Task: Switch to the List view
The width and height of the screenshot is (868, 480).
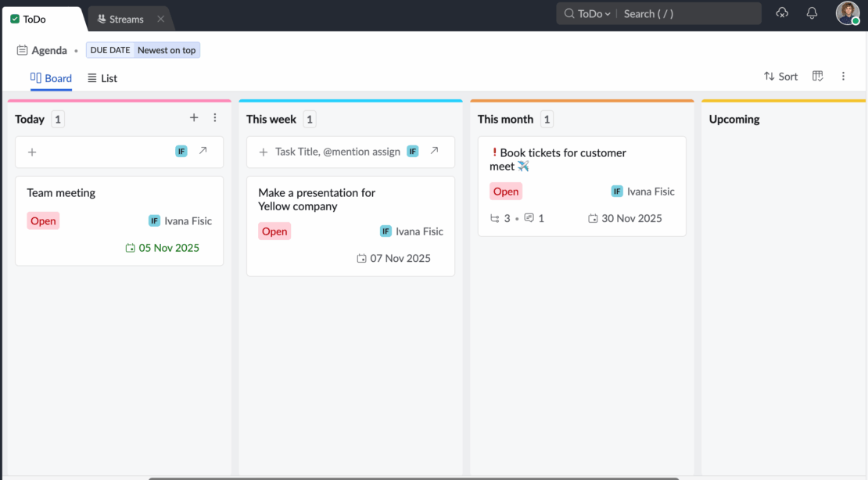Action: pos(102,78)
